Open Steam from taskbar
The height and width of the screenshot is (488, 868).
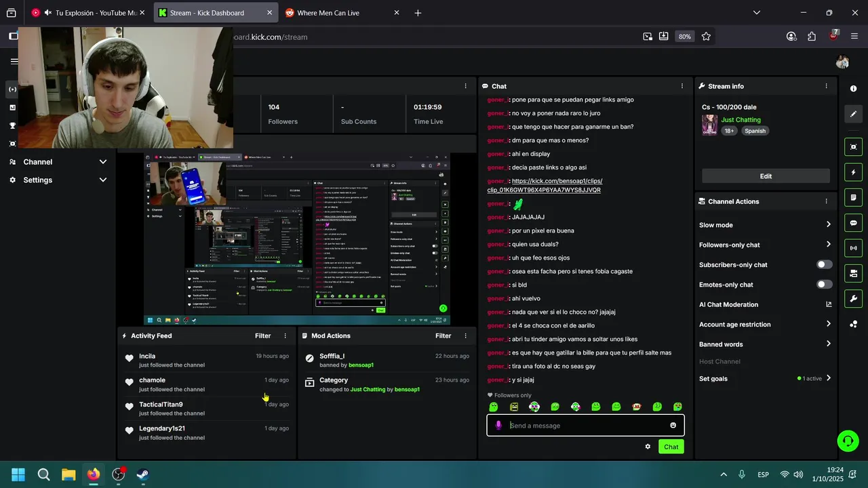pos(143,474)
